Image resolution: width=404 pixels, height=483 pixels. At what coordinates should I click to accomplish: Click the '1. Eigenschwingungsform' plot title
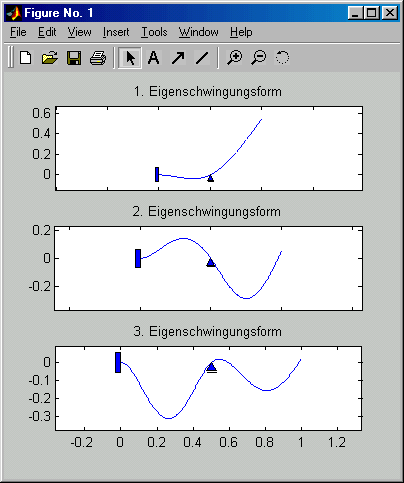pyautogui.click(x=208, y=92)
